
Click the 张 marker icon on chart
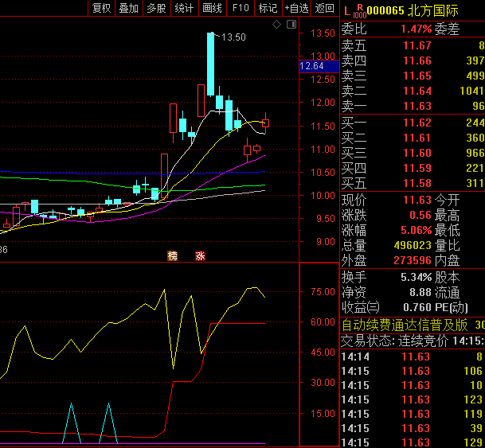(x=200, y=255)
